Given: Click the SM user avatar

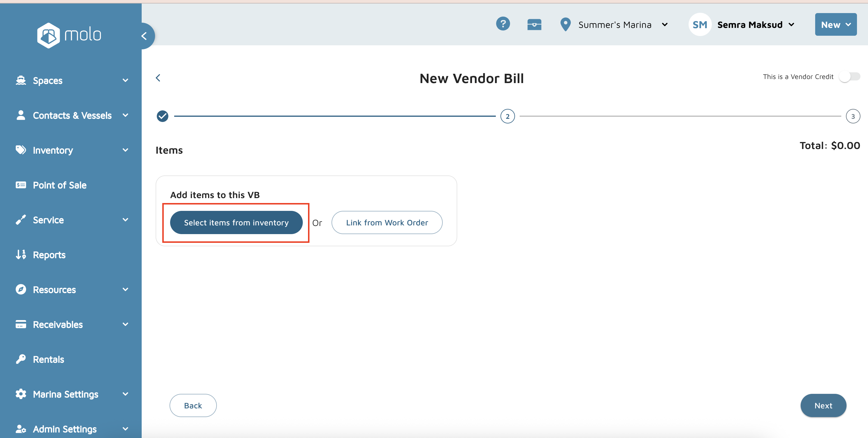Looking at the screenshot, I should [x=700, y=25].
